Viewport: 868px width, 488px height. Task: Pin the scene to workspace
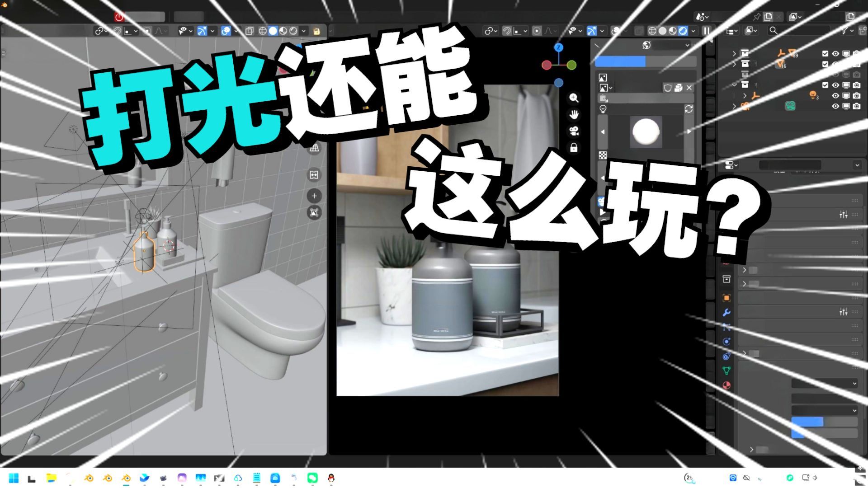[x=757, y=17]
